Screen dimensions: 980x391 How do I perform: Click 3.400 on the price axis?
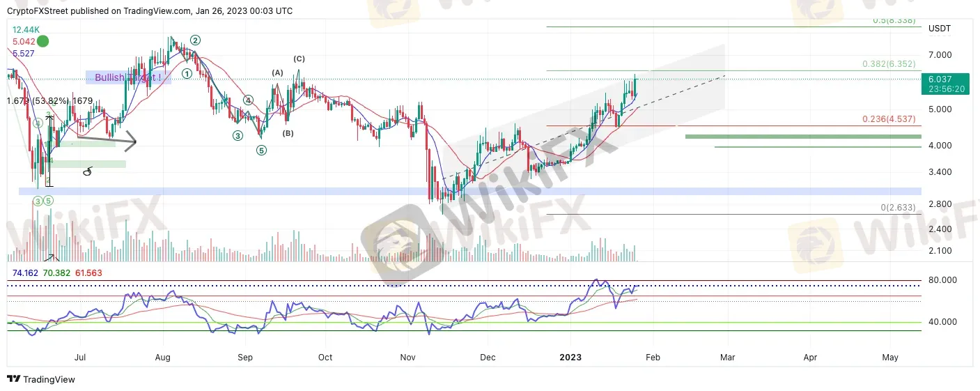click(940, 172)
